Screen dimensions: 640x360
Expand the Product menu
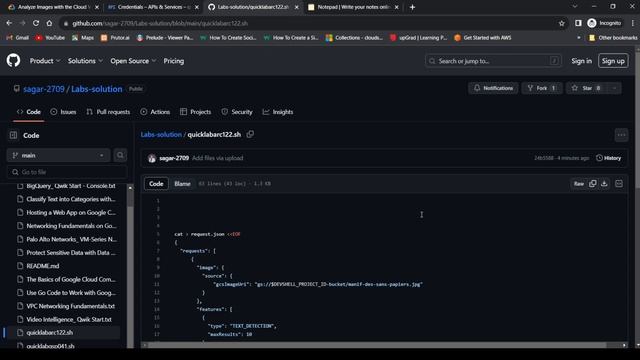[45, 61]
